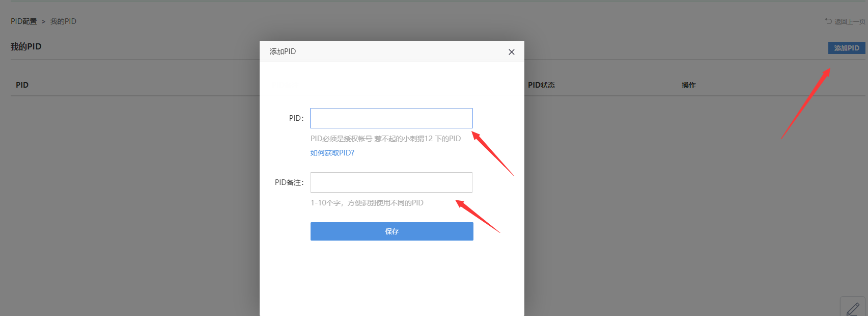The height and width of the screenshot is (316, 868).
Task: Click the back arrow icon beside 返回上一页
Action: point(828,21)
